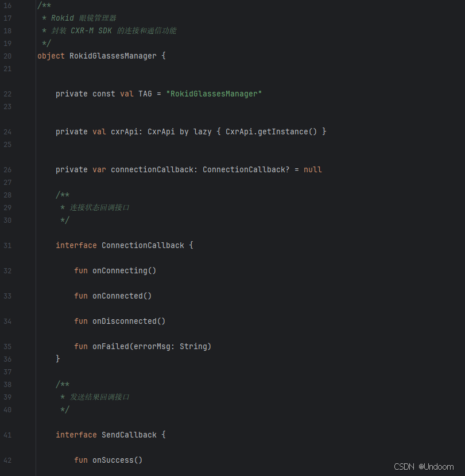Click the 'object' keyword on line 20

(x=51, y=56)
